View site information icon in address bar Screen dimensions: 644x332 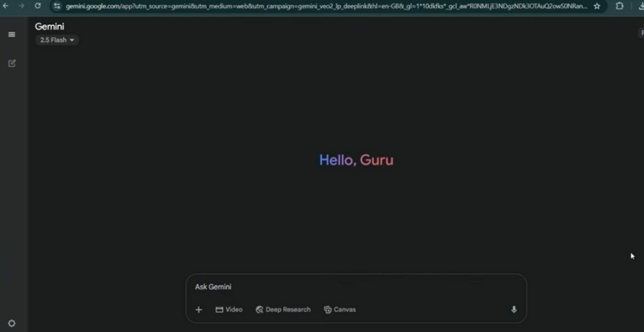pyautogui.click(x=57, y=6)
